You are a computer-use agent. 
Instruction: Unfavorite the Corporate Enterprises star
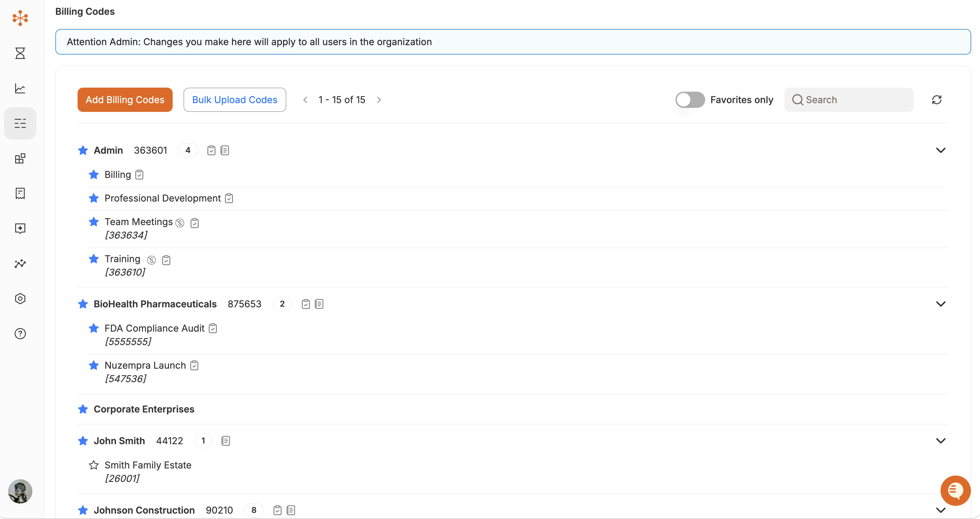click(x=83, y=409)
